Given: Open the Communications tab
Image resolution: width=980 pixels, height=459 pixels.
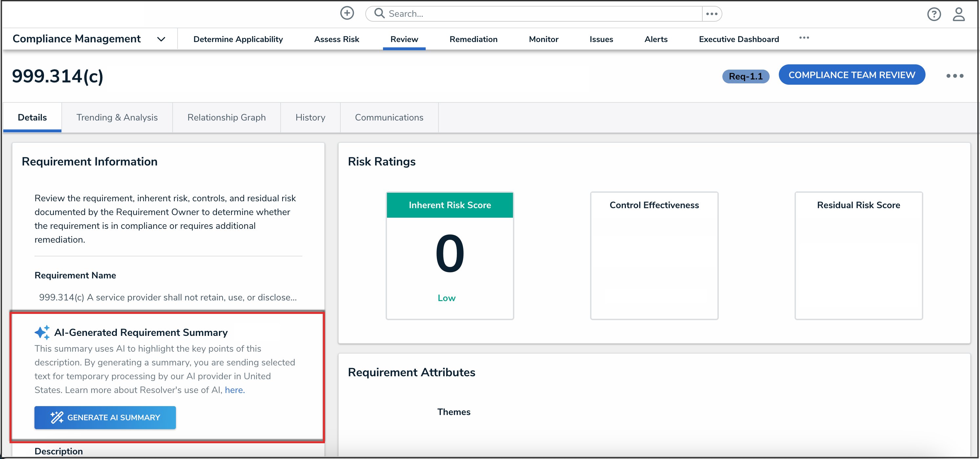Looking at the screenshot, I should point(389,118).
